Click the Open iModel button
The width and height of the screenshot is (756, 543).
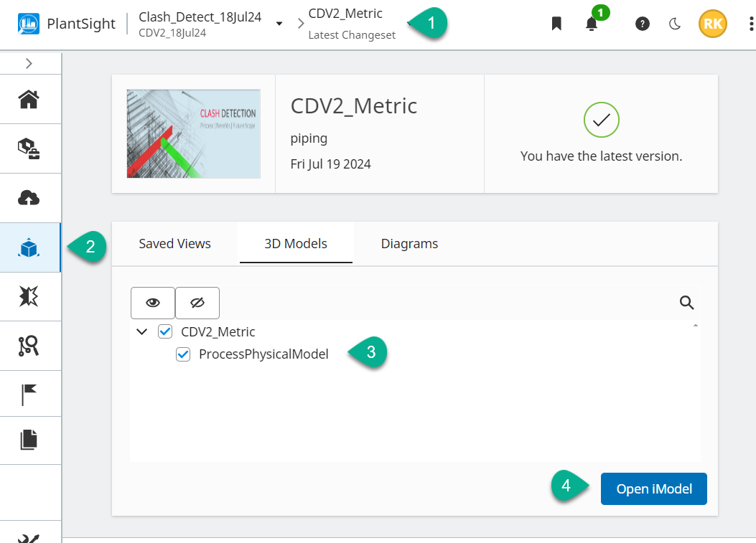[654, 489]
